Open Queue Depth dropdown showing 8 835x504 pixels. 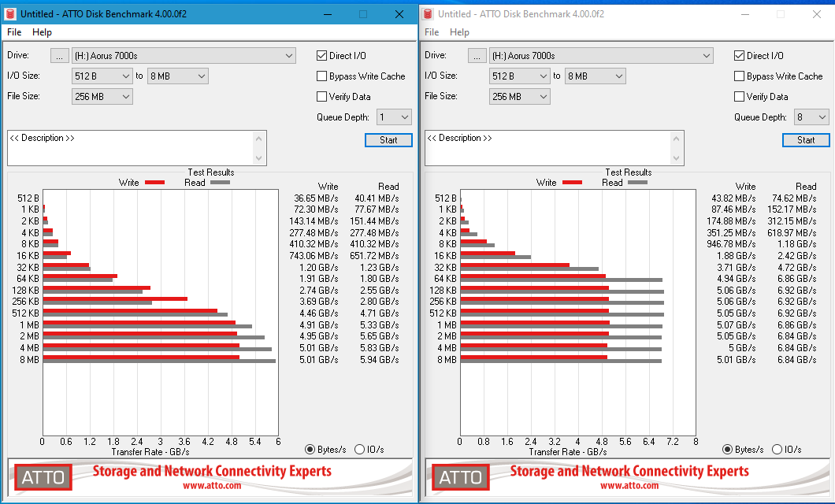[811, 117]
